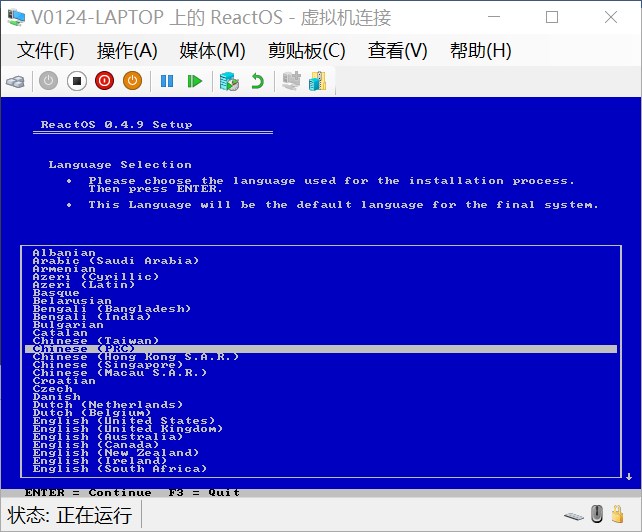The height and width of the screenshot is (532, 642).
Task: Open the 查看(V) menu
Action: tap(397, 51)
